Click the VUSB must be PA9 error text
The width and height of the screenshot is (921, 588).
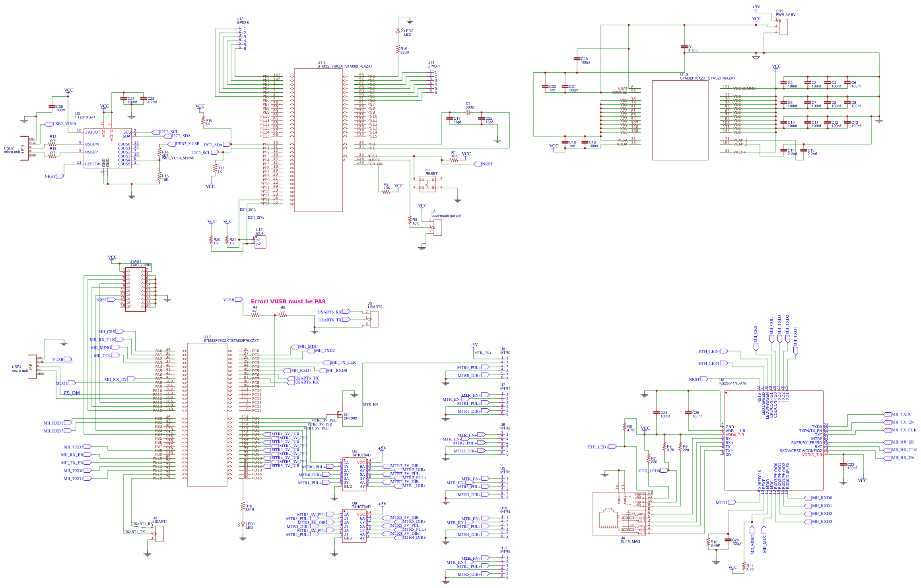coord(287,301)
